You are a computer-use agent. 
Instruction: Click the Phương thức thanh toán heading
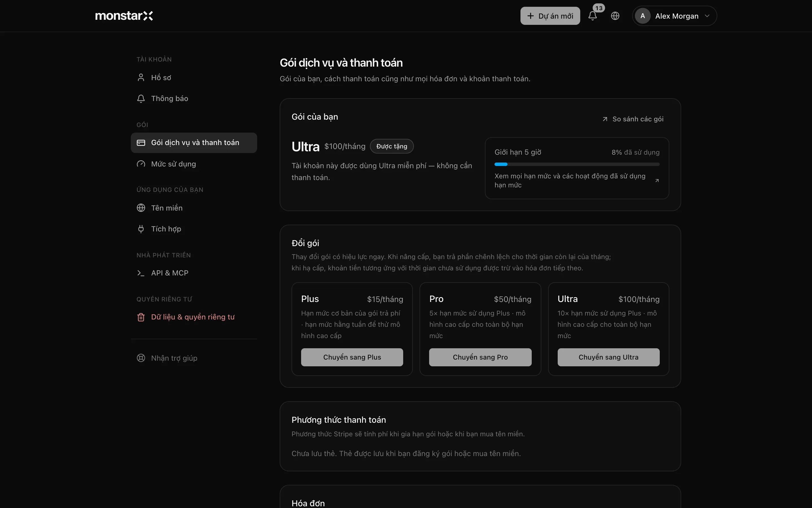[339, 420]
